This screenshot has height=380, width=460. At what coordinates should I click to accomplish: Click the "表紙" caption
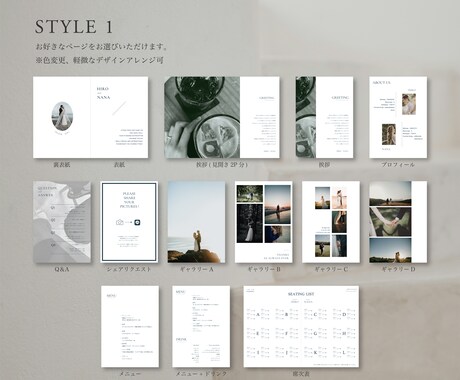[x=120, y=165]
